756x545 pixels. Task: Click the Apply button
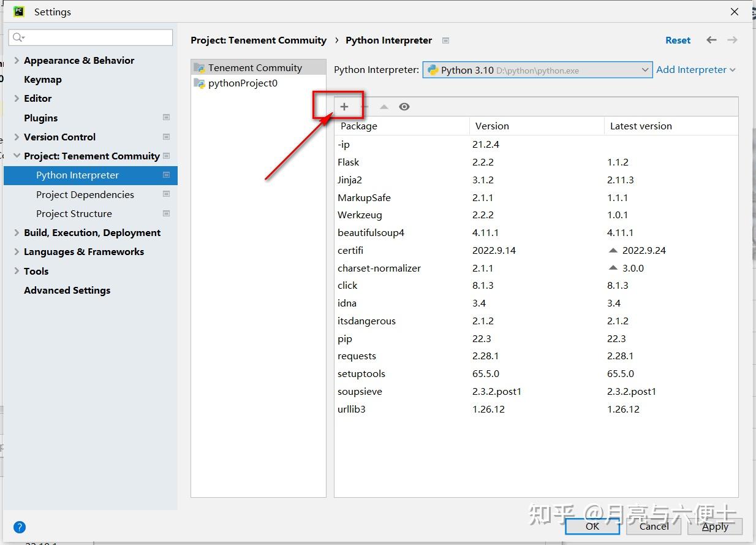click(715, 526)
